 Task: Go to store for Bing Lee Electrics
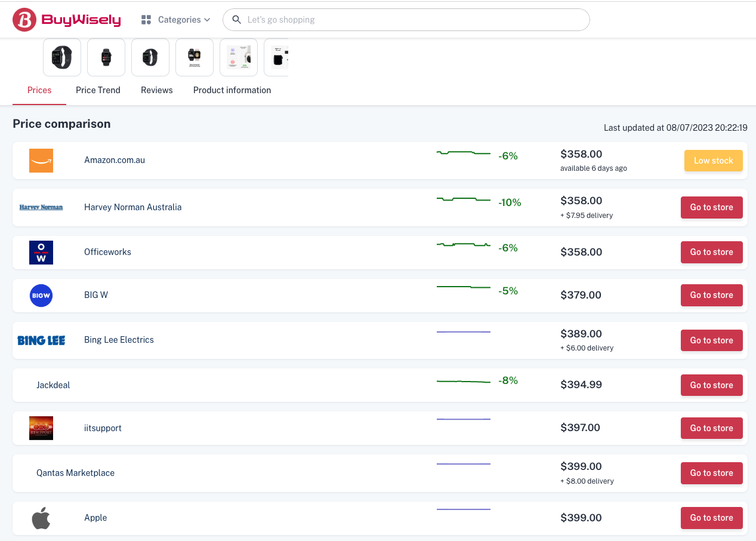[x=712, y=340]
